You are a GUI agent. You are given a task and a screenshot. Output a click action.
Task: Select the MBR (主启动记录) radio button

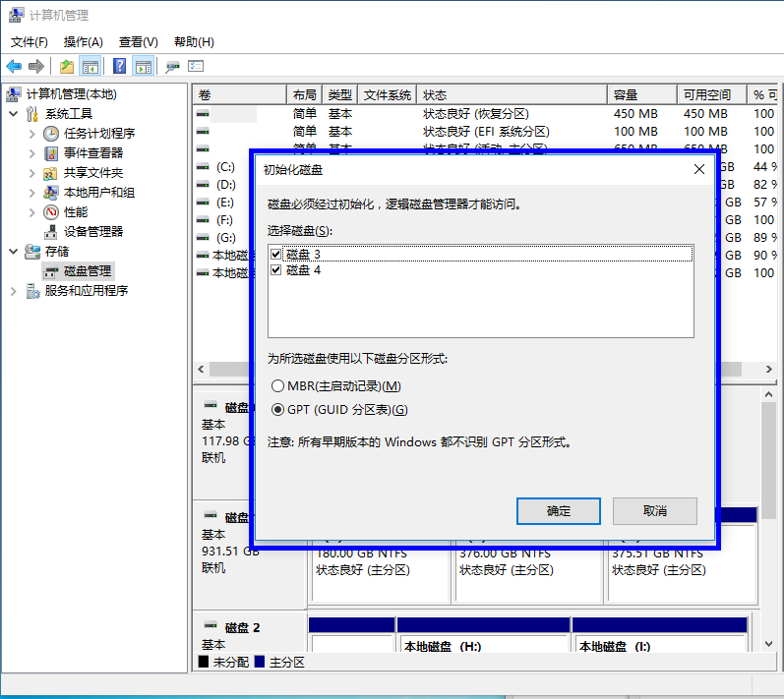pyautogui.click(x=277, y=386)
